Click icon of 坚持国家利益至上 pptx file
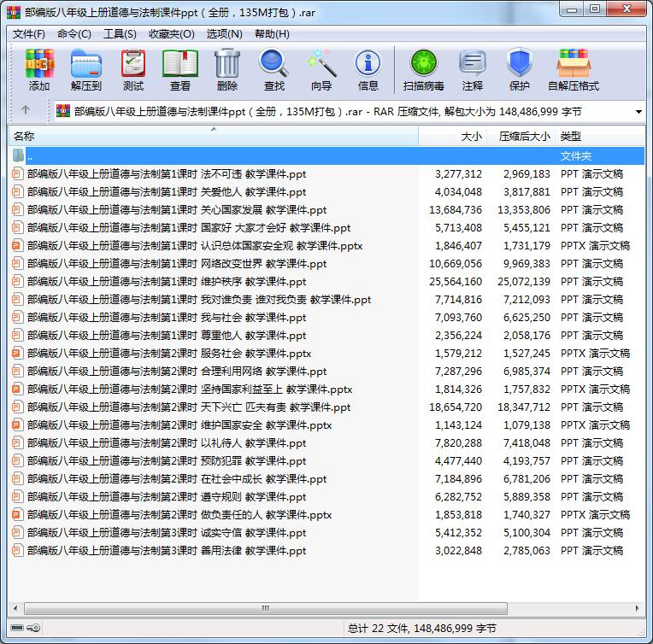Viewport: 653px width, 644px height. pos(16,389)
